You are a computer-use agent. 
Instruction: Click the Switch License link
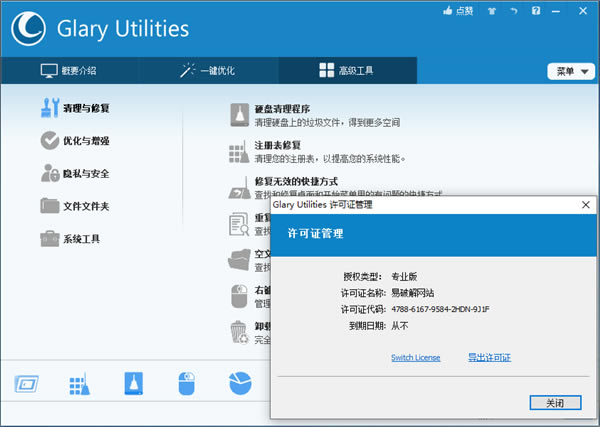(x=415, y=357)
